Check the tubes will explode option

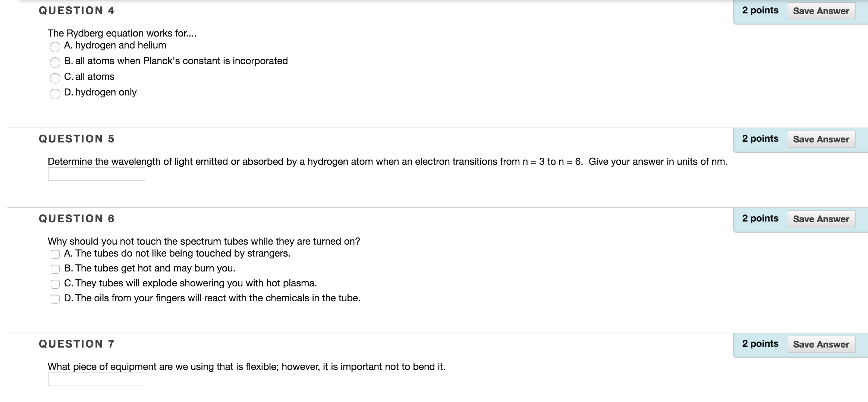[55, 284]
